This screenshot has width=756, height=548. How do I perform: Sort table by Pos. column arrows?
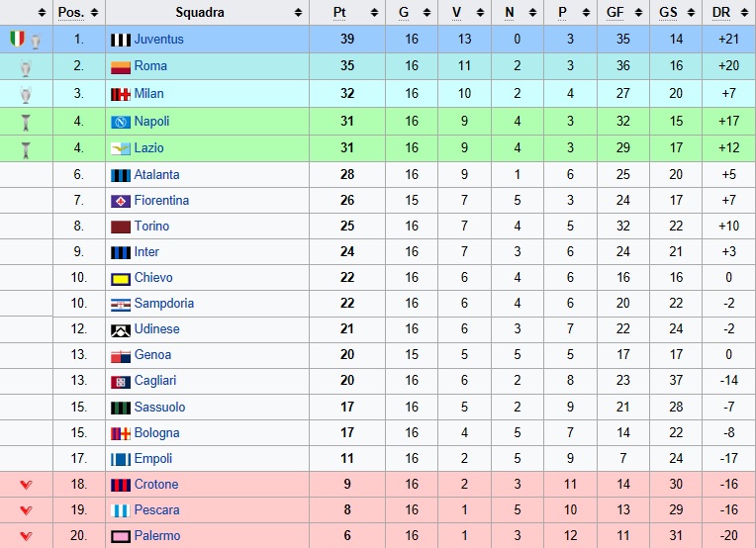click(x=95, y=13)
